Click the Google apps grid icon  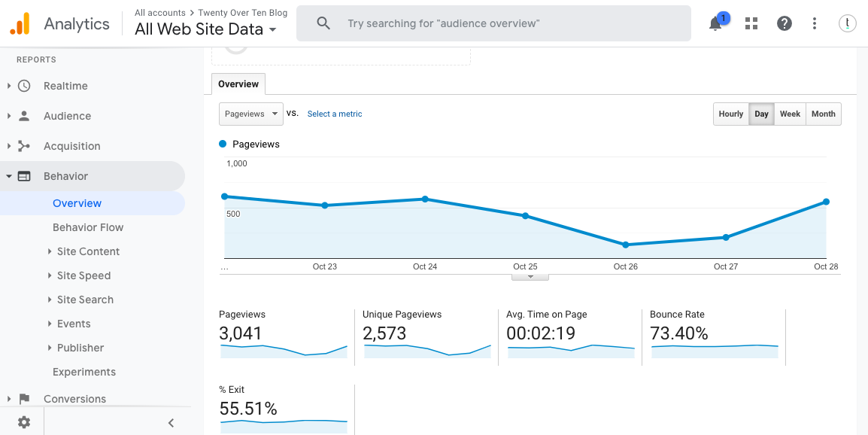coord(751,23)
